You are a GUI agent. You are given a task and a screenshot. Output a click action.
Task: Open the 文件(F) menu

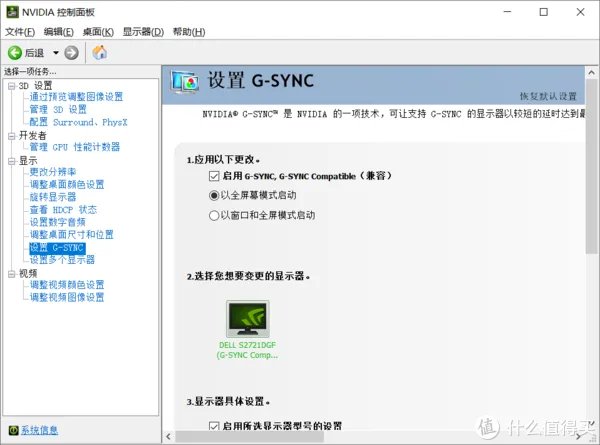point(20,32)
